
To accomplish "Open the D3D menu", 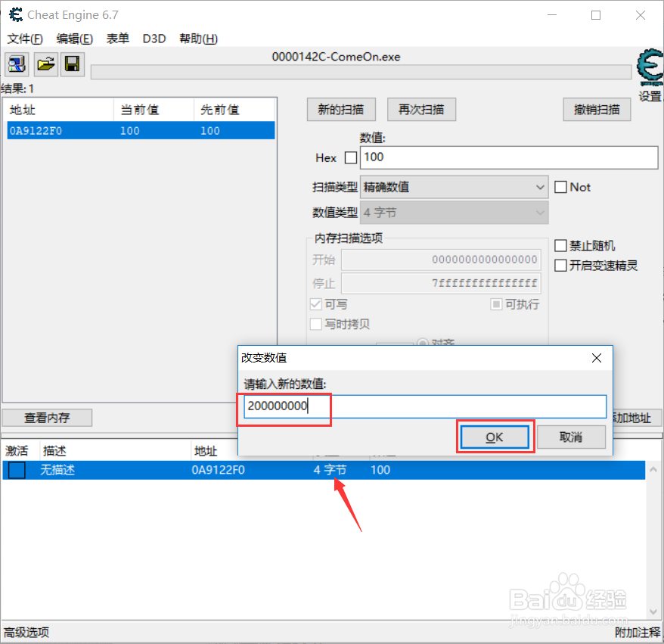I will click(154, 39).
